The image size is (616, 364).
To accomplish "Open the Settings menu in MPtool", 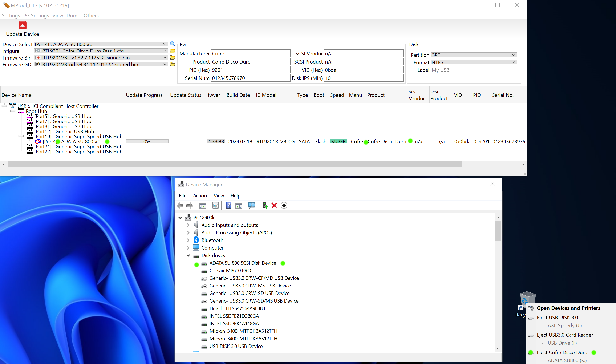I will pyautogui.click(x=11, y=15).
